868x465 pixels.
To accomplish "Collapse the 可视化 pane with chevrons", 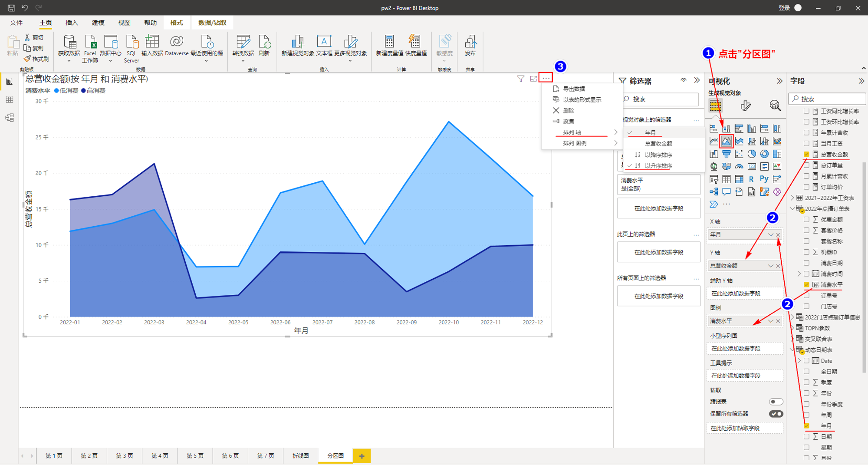I will coord(779,81).
